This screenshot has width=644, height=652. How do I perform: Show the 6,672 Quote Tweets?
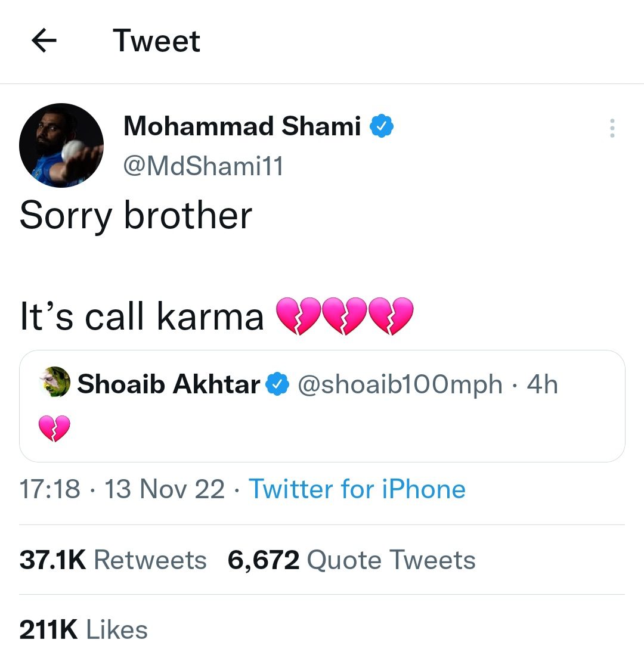click(x=351, y=560)
